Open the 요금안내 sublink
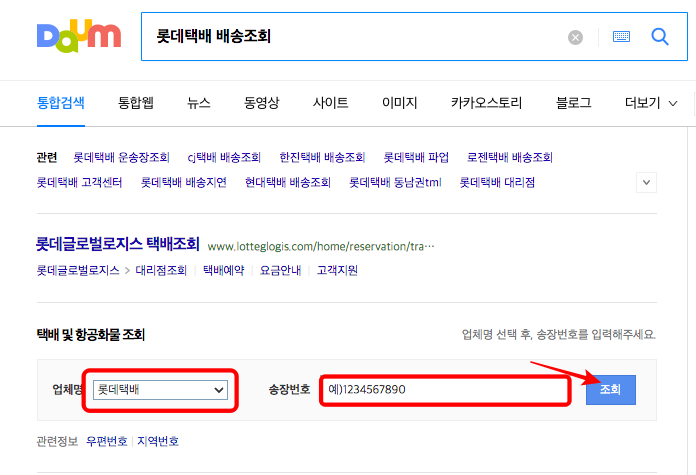This screenshot has width=696, height=475. coord(281,270)
